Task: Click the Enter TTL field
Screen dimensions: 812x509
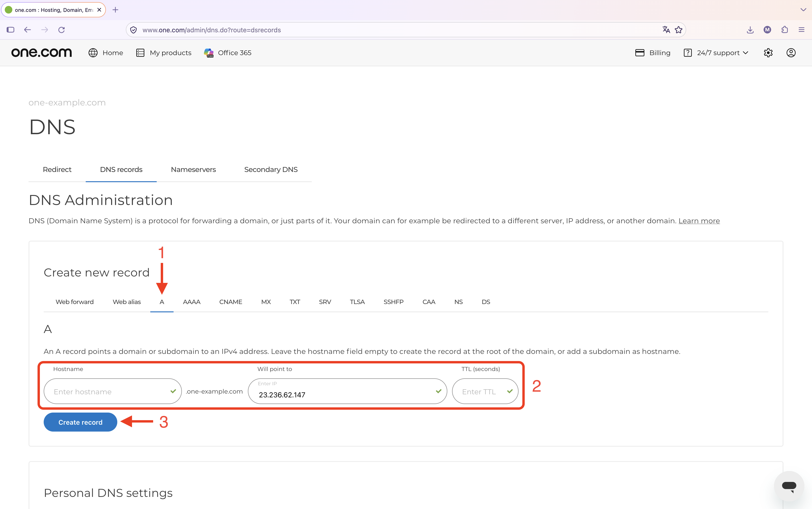Action: pos(485,391)
